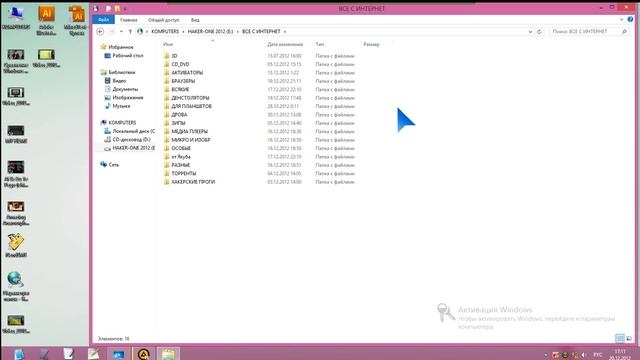This screenshot has height=360, width=640.
Task: Click the Back navigation arrow
Action: pyautogui.click(x=100, y=31)
